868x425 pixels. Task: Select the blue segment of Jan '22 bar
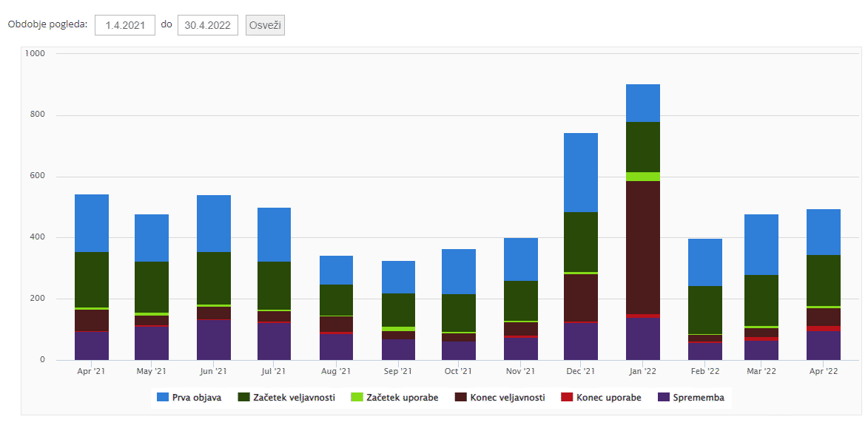642,103
